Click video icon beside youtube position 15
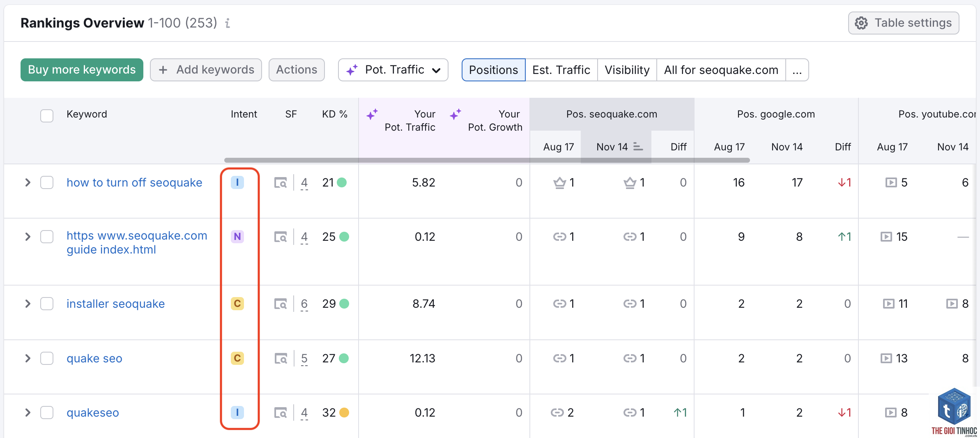Screen dimensions: 980x438 pyautogui.click(x=886, y=237)
